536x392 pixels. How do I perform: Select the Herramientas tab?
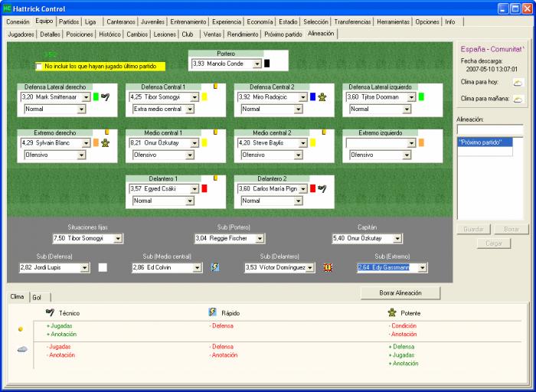[393, 22]
